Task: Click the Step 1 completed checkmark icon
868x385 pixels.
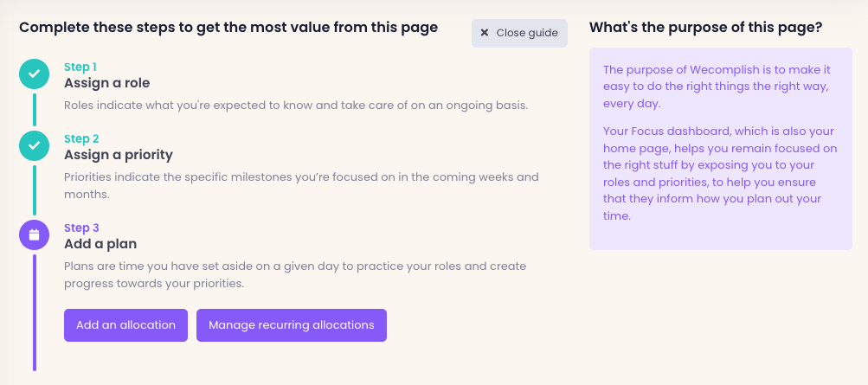Action: tap(34, 75)
